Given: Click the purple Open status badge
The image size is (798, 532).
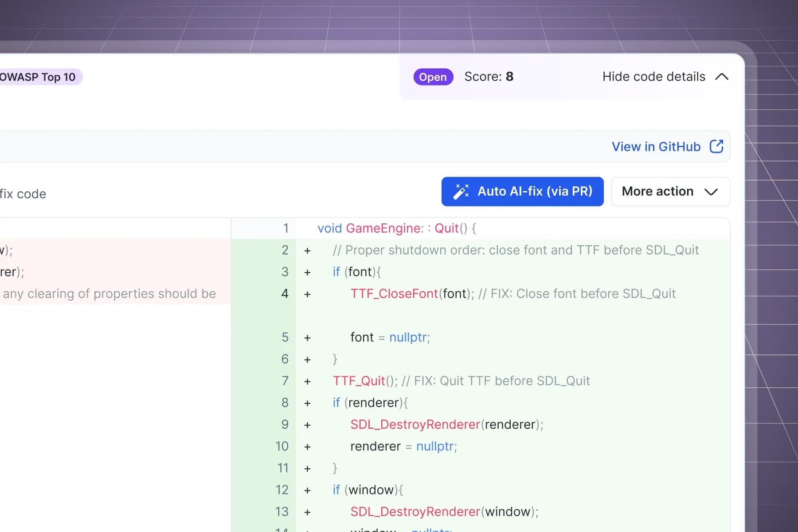Looking at the screenshot, I should 433,77.
